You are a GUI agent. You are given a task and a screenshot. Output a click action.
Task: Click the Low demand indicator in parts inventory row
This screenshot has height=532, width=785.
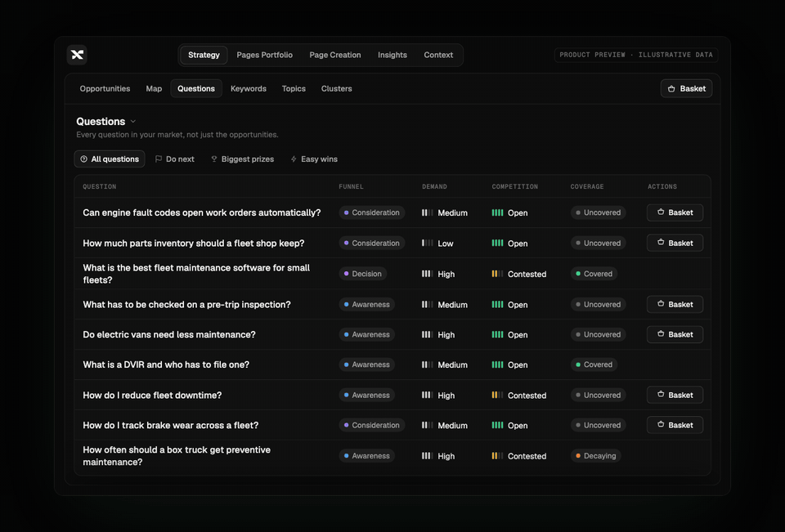click(x=437, y=244)
